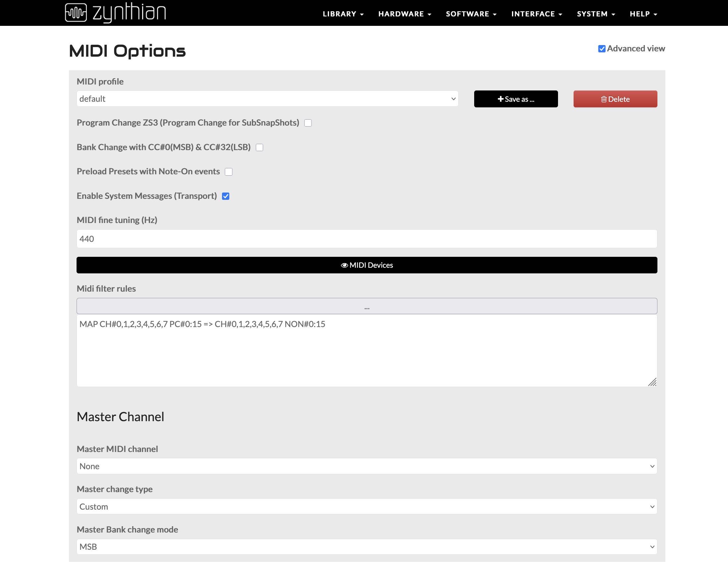The height and width of the screenshot is (562, 728).
Task: Check Preload Presets with Note-On events
Action: click(229, 172)
